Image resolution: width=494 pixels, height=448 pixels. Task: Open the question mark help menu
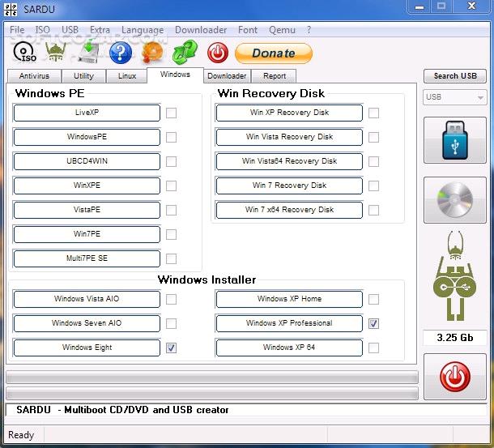309,30
